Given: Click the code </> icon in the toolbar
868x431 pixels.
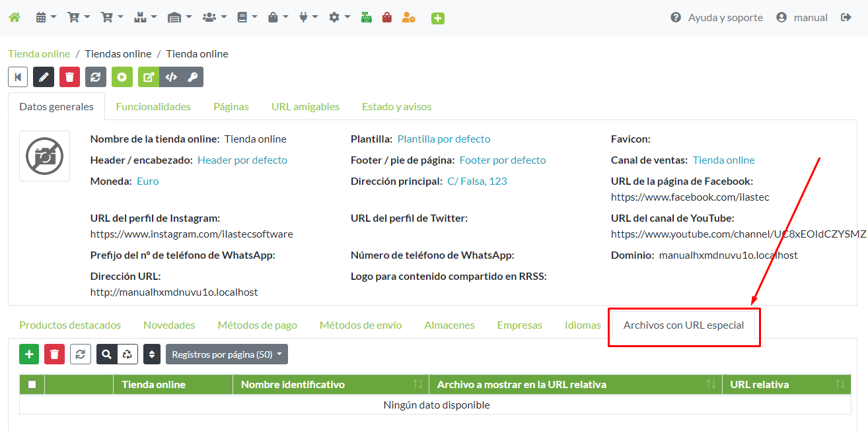Looking at the screenshot, I should click(x=170, y=77).
